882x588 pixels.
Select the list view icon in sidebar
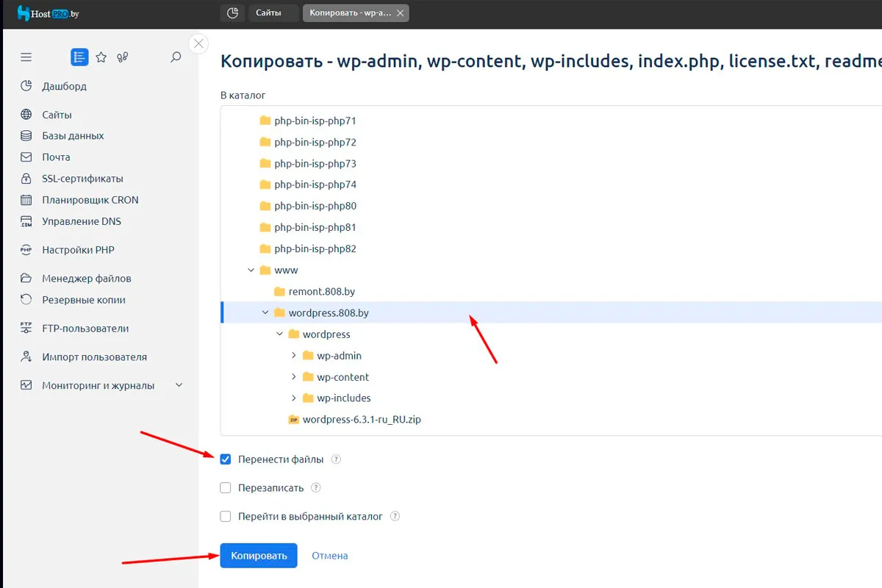click(x=79, y=57)
